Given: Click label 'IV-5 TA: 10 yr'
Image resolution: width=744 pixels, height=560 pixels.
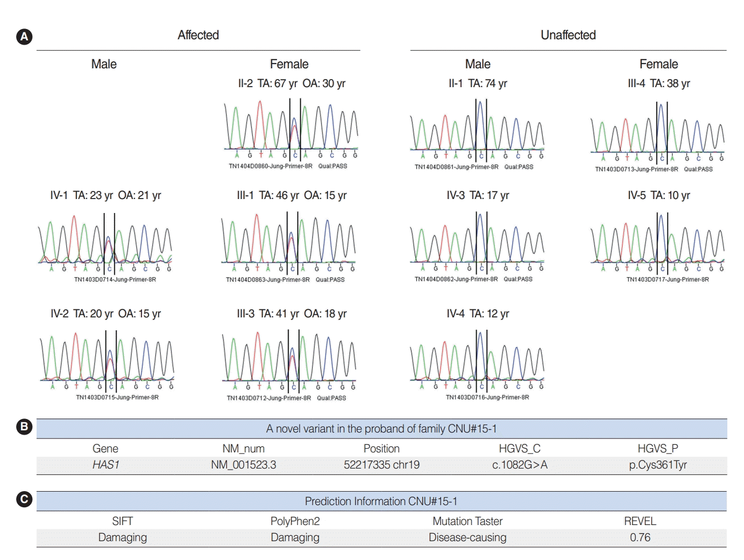Looking at the screenshot, I should [658, 195].
